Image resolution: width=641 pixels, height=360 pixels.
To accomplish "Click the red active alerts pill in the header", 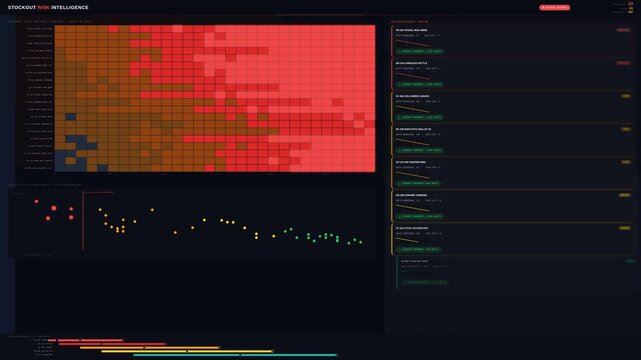I will point(554,7).
